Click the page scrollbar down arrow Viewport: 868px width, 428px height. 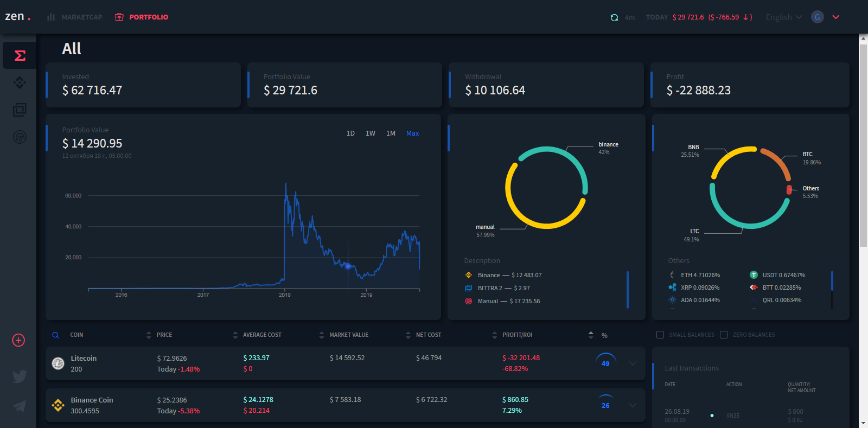863,423
